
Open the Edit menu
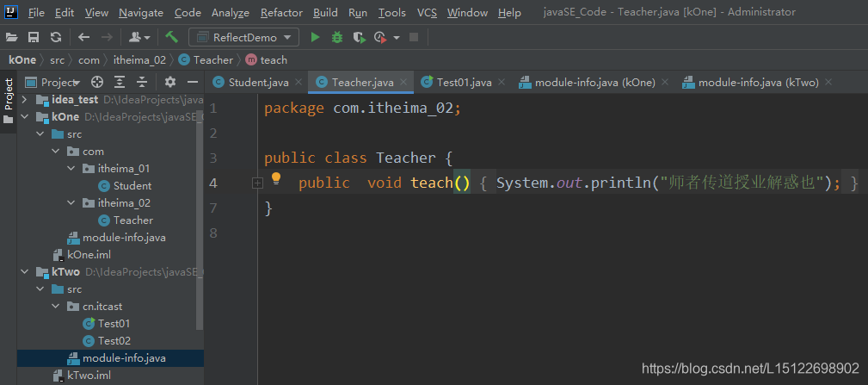[x=65, y=12]
